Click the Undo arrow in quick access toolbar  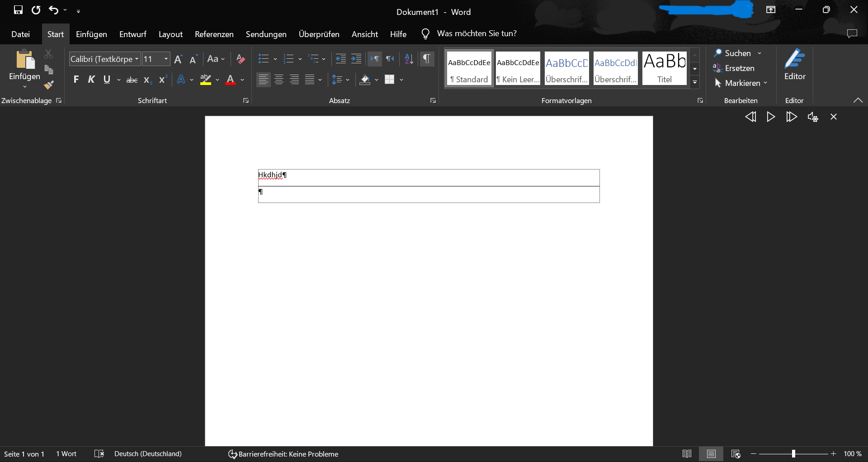[54, 10]
